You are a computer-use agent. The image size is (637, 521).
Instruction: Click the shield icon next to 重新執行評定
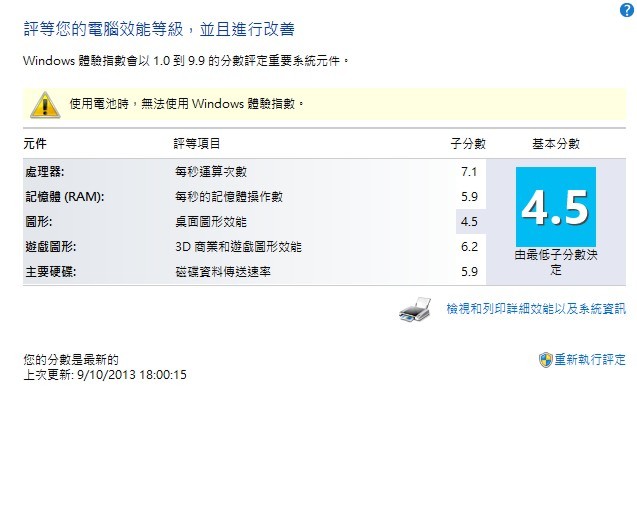tap(545, 360)
